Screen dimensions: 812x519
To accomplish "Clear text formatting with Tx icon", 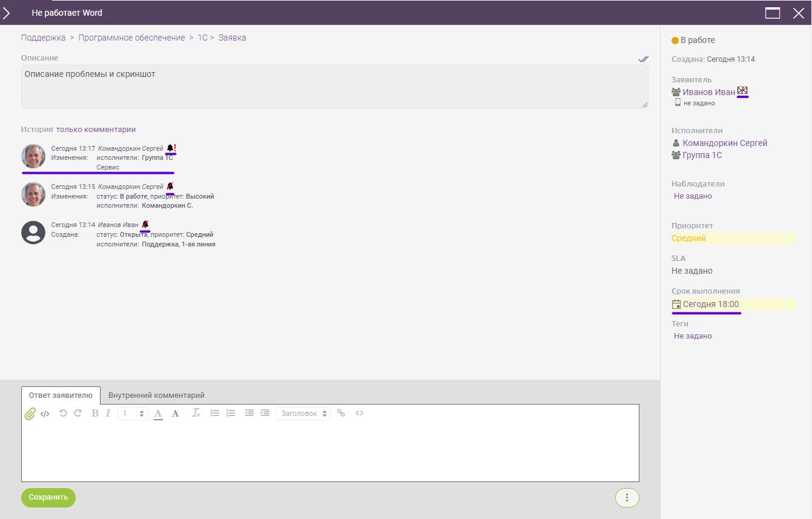I will (x=196, y=413).
